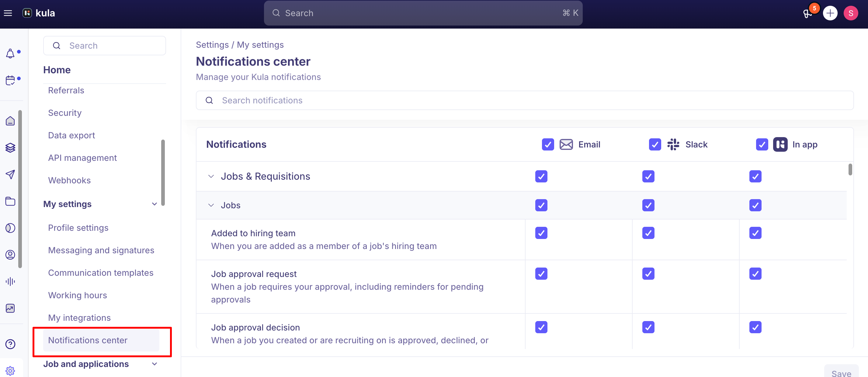Click the Save button

point(841,372)
